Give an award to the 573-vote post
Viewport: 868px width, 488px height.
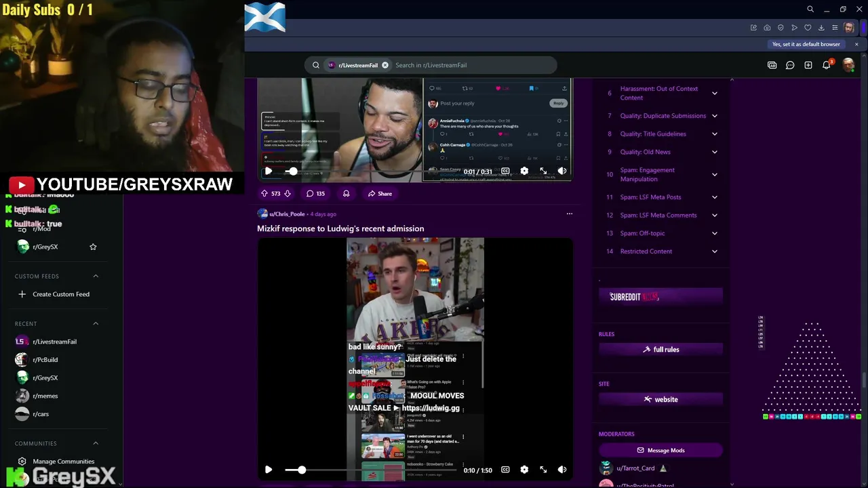tap(346, 194)
